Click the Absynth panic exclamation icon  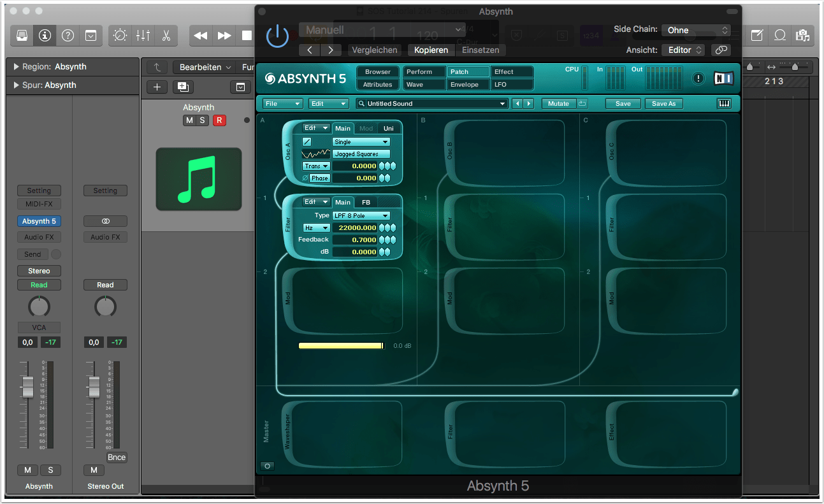pos(698,78)
